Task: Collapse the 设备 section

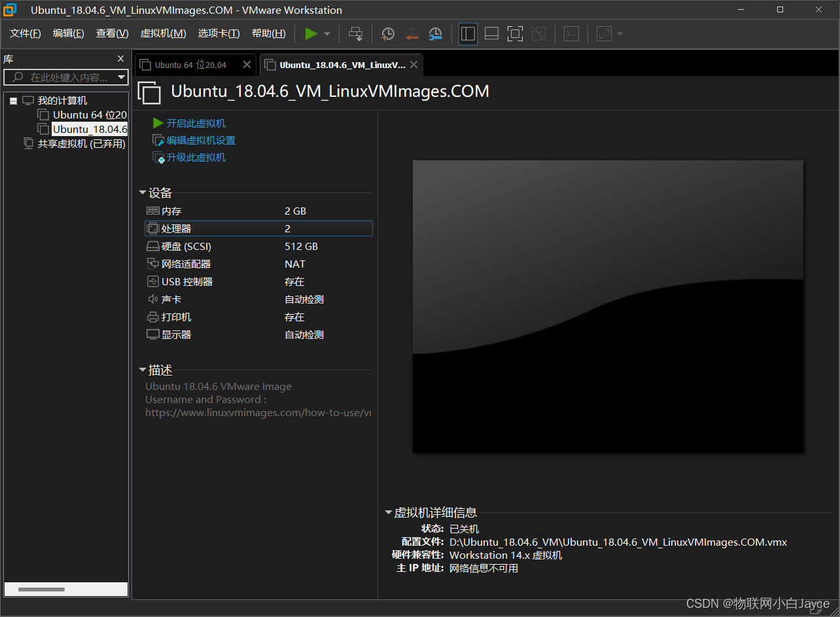Action: (143, 193)
